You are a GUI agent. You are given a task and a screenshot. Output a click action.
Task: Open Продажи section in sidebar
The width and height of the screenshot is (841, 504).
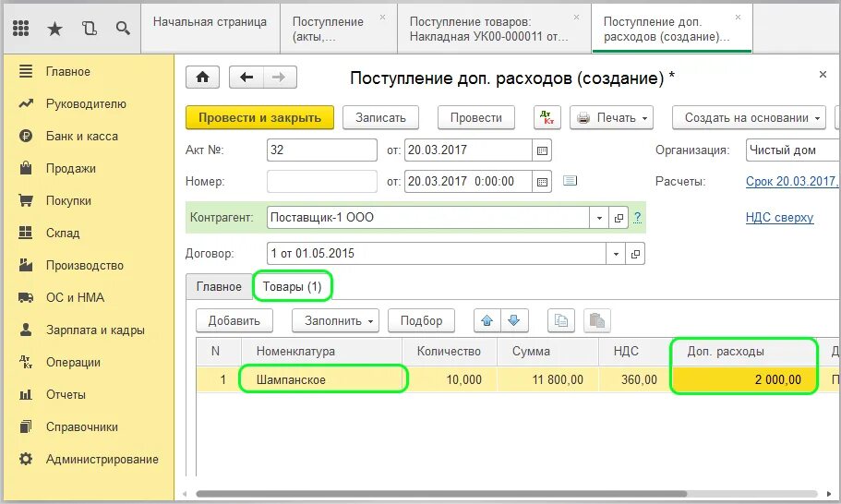point(71,168)
